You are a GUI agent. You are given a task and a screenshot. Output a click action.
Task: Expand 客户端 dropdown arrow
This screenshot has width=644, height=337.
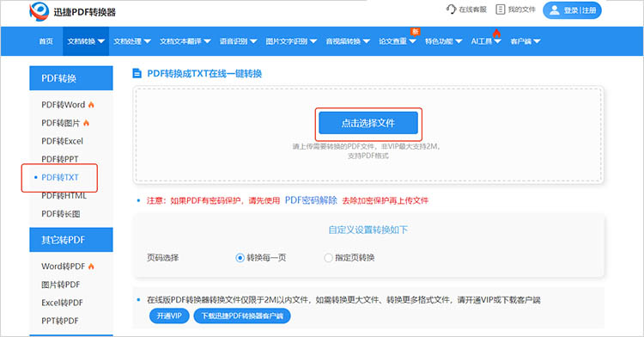pos(537,41)
